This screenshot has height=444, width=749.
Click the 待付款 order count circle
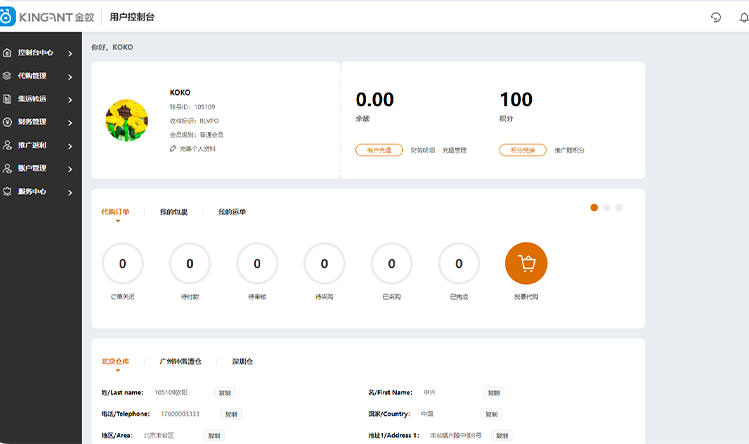click(x=190, y=264)
